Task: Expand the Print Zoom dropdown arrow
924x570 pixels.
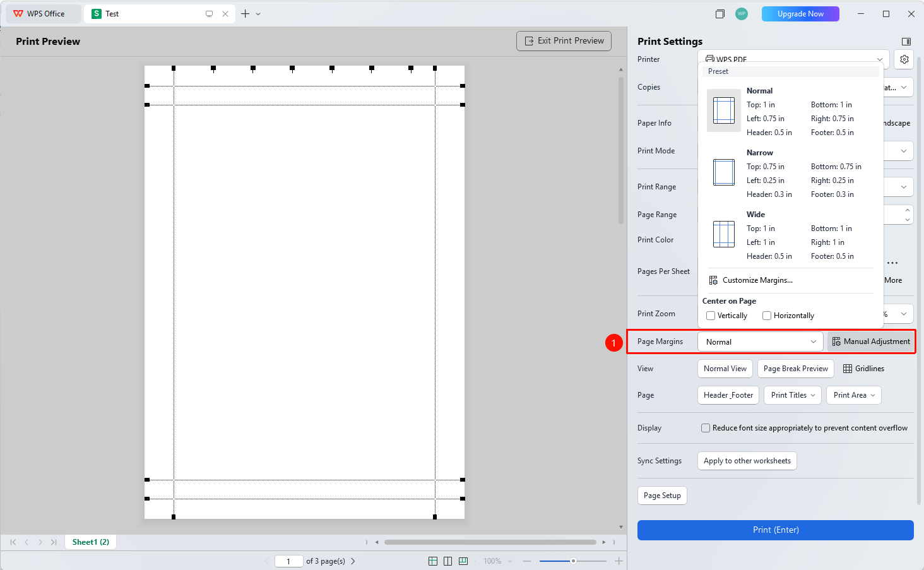Action: 904,314
